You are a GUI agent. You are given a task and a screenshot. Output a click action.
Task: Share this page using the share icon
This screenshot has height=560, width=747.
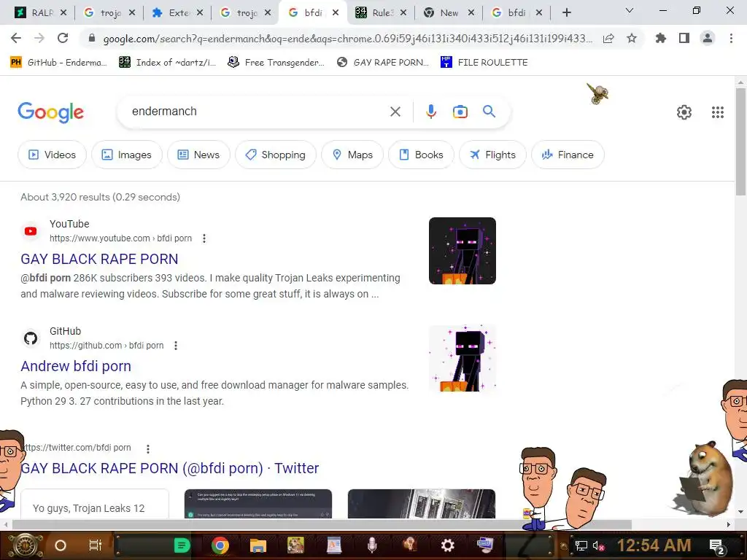[x=608, y=38]
